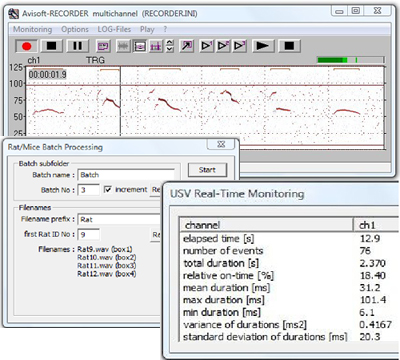This screenshot has height=360, width=400.
Task: Click play button number 1
Action: coord(206,46)
